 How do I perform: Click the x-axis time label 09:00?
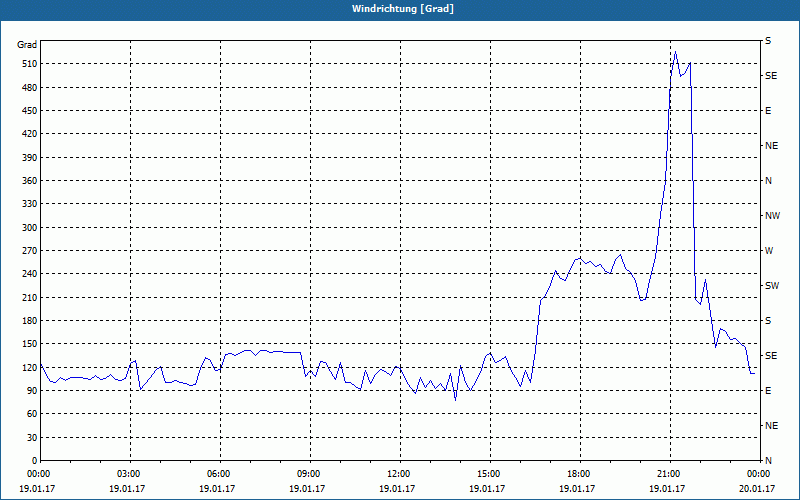coord(309,474)
